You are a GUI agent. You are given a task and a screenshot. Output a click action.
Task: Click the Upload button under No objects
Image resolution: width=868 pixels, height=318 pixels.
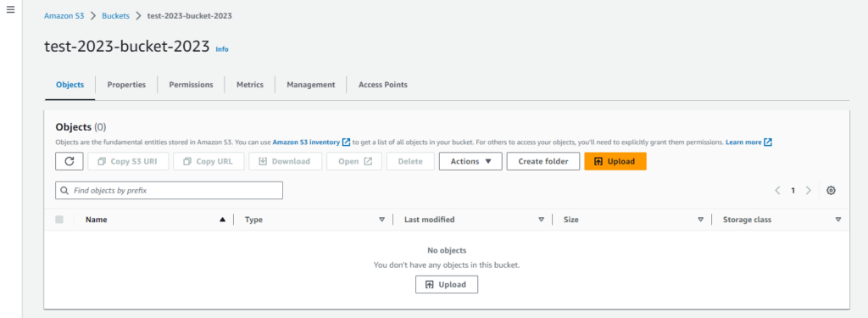click(446, 285)
